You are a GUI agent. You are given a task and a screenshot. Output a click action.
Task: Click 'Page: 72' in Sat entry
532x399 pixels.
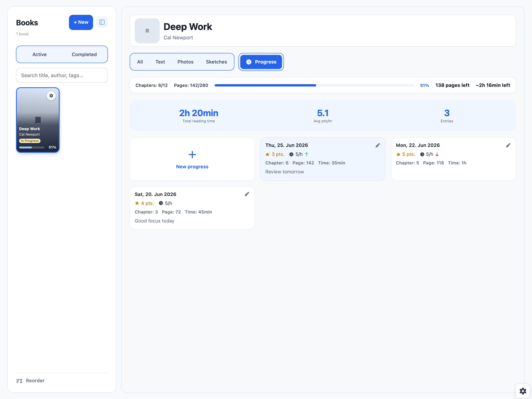click(171, 212)
